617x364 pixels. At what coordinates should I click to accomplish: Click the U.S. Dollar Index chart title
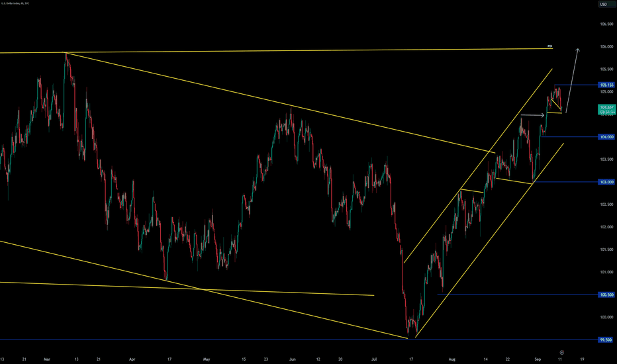15,3
